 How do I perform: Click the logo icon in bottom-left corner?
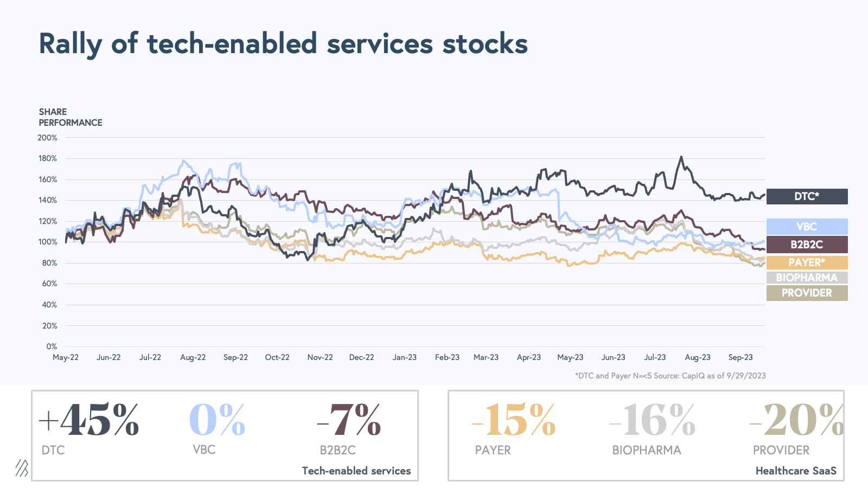coord(22,468)
